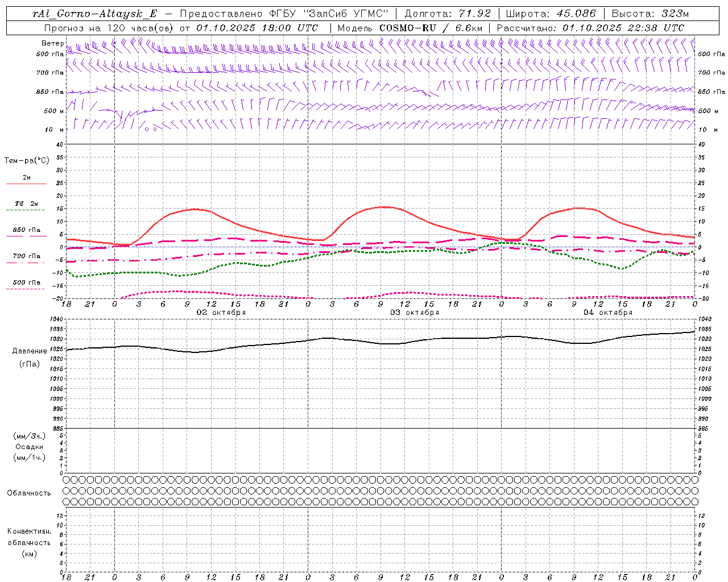Viewport: 728px width, 582px height.
Task: Select the Широта: 45.086 value
Action: click(x=551, y=14)
